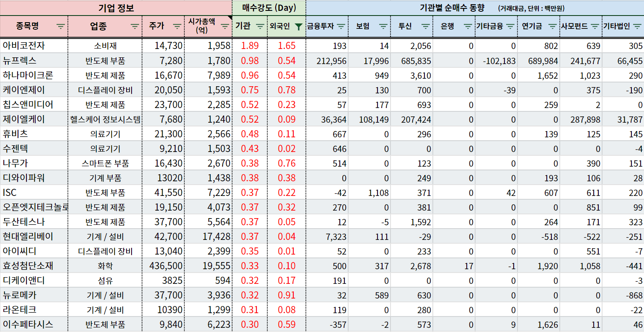Viewport: 644px width, 332px height.
Task: Select the 매수강도 (Day) header cell
Action: coord(269,8)
